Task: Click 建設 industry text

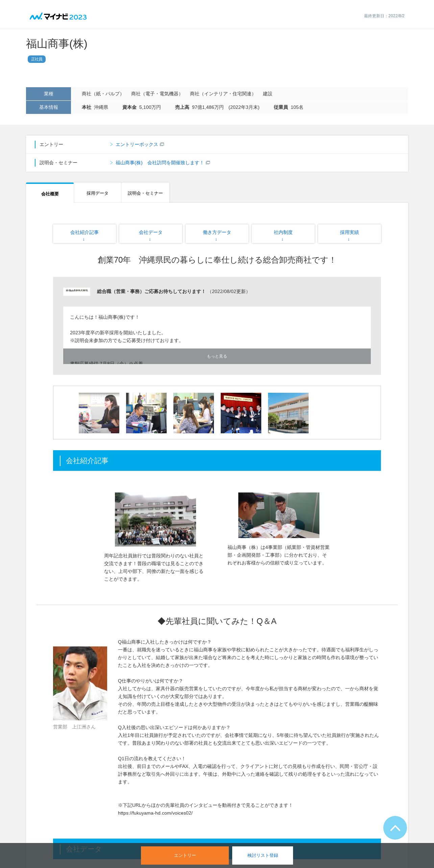Action: [x=268, y=94]
